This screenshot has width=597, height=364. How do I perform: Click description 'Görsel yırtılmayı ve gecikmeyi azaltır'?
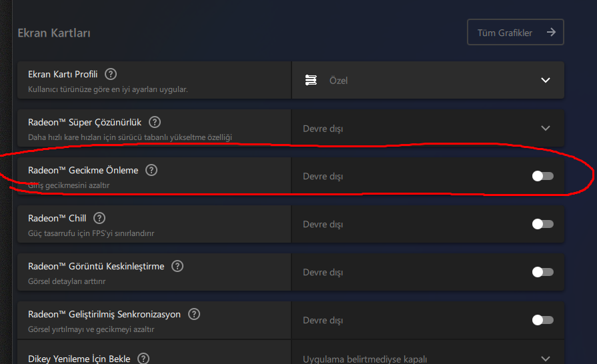point(91,329)
